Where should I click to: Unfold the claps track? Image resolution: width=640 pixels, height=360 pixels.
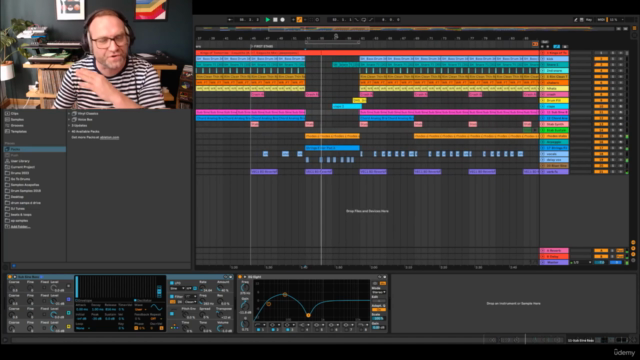pyautogui.click(x=543, y=107)
